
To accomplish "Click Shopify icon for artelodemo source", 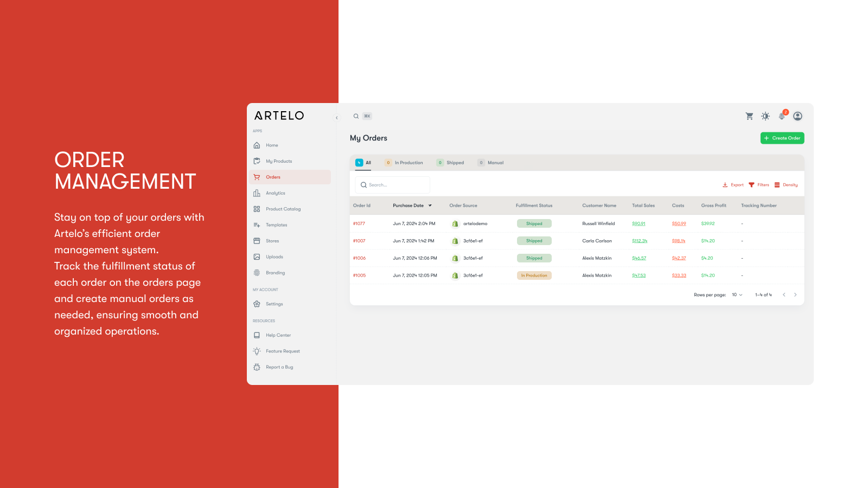I will pyautogui.click(x=455, y=223).
